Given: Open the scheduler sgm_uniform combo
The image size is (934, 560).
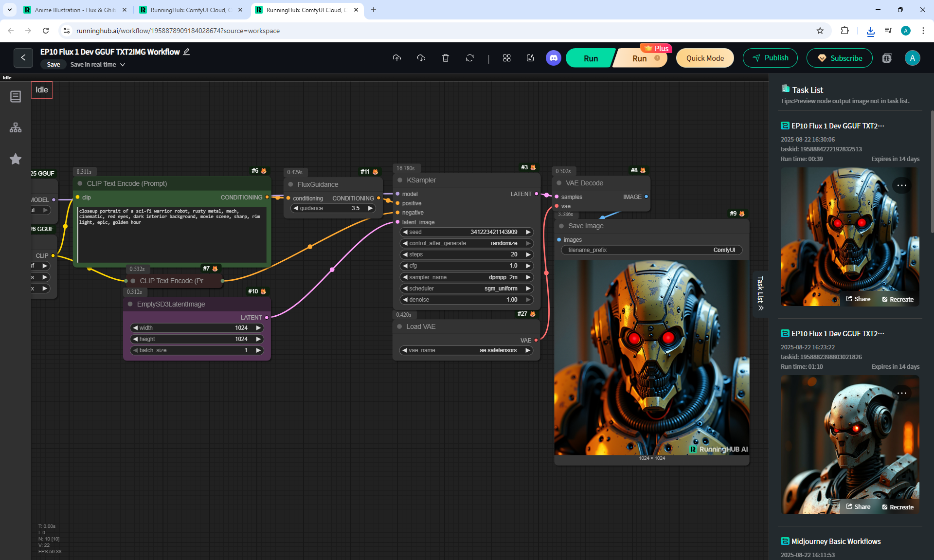Looking at the screenshot, I should point(466,289).
